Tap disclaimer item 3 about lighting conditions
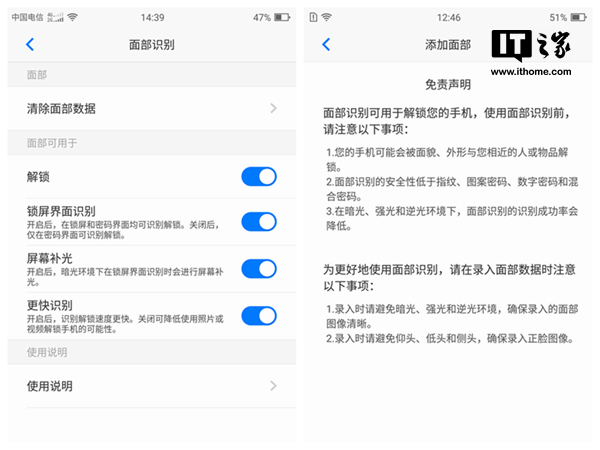The width and height of the screenshot is (600, 450). (x=452, y=218)
